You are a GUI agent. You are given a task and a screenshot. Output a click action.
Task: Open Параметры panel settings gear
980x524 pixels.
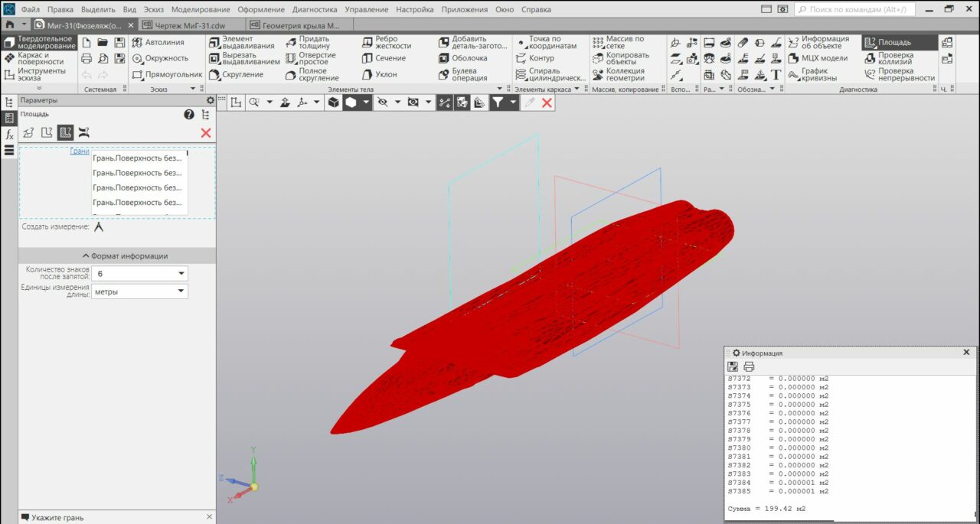[211, 100]
